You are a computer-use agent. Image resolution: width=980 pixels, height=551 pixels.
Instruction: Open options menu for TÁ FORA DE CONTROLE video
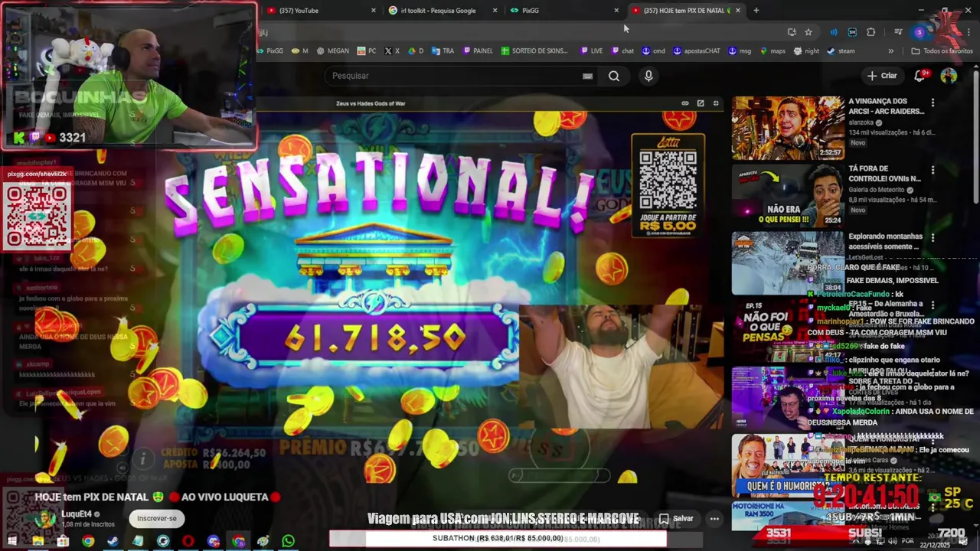(x=933, y=170)
